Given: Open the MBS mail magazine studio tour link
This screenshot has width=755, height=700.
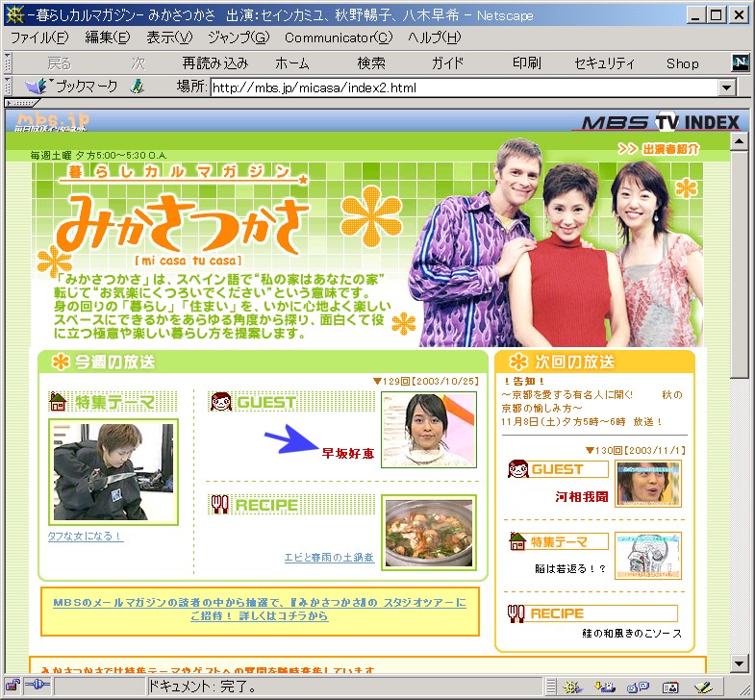Looking at the screenshot, I should point(260,609).
